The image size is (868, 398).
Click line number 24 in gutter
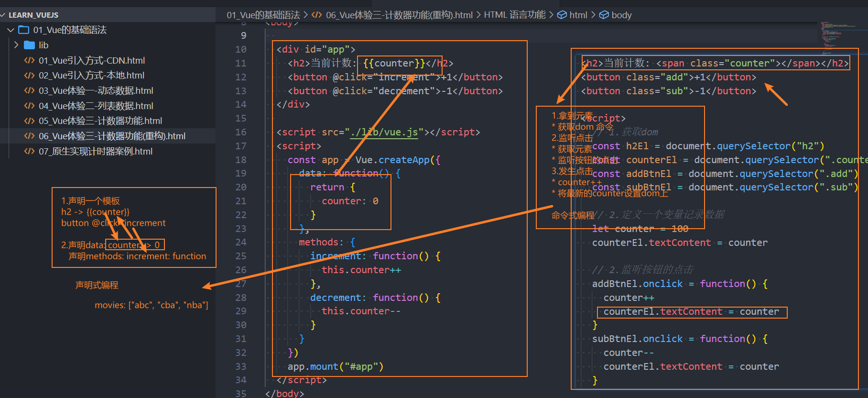click(241, 242)
